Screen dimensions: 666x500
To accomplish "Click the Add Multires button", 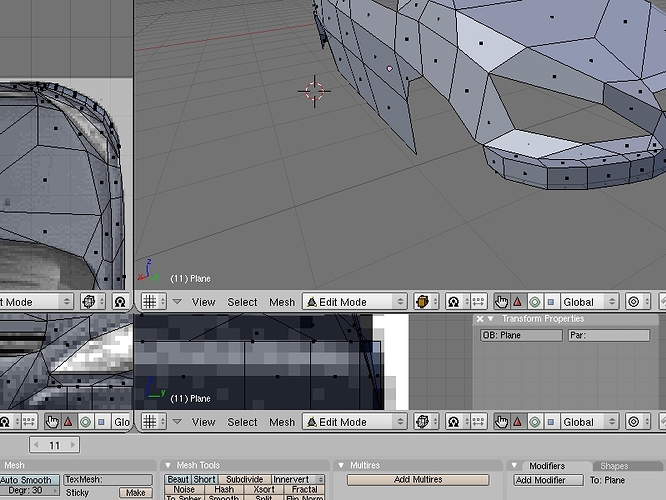I will [x=418, y=480].
